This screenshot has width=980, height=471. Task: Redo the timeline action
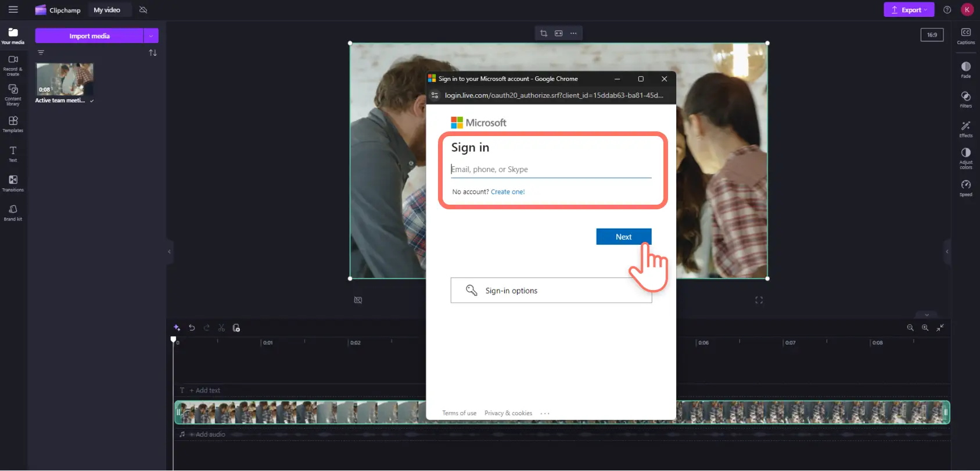pos(206,328)
